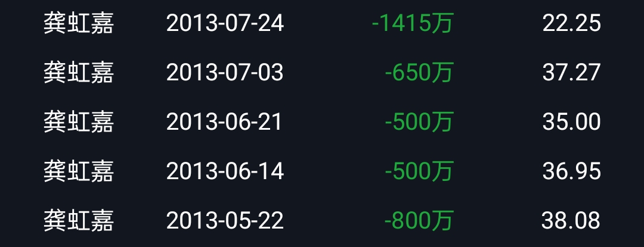Click the date 2013-07-03

pyautogui.click(x=225, y=73)
